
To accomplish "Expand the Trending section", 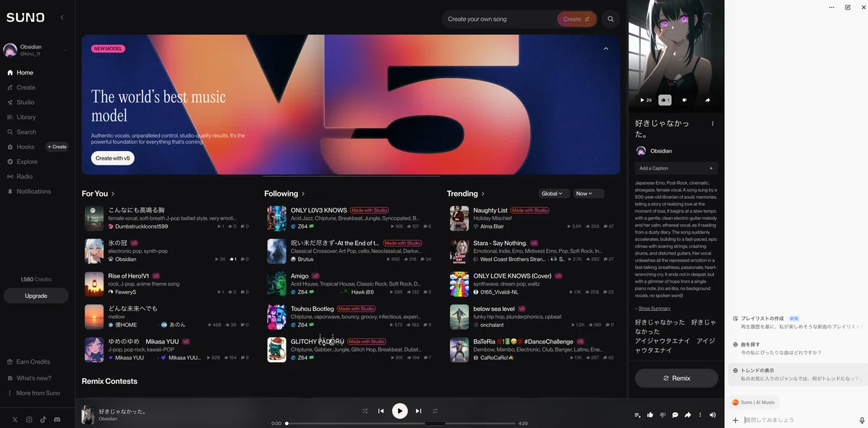I will 466,194.
